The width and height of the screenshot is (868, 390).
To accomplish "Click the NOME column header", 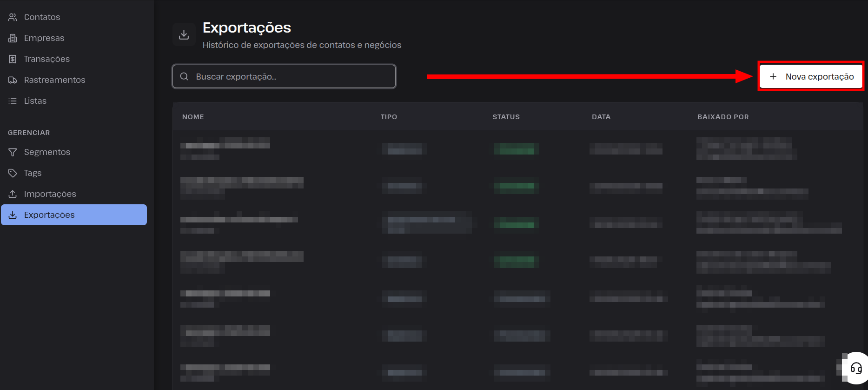I will (193, 117).
